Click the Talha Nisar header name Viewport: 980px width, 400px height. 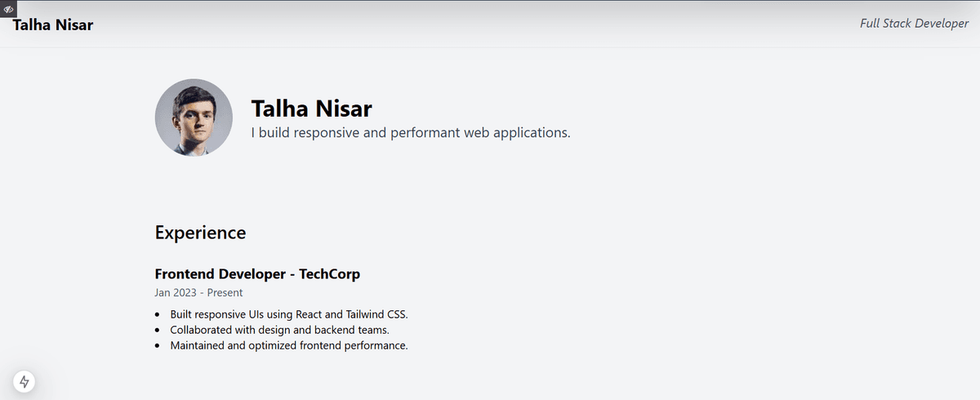53,24
